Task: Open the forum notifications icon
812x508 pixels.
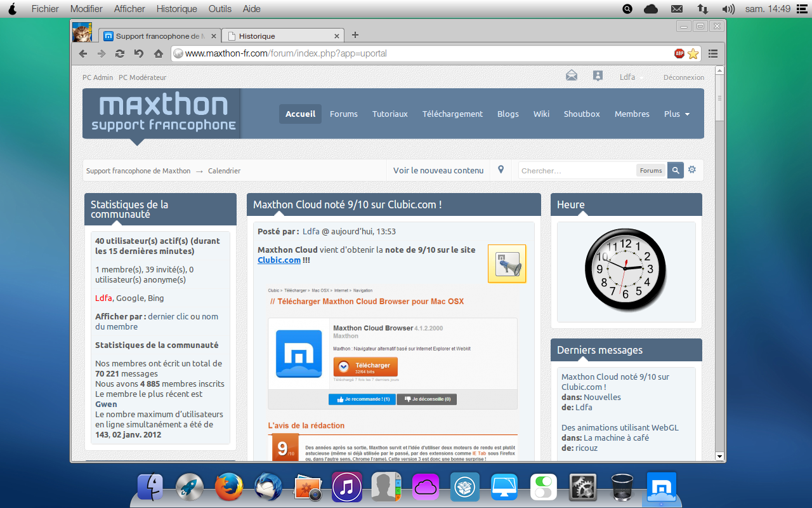Action: 598,76
